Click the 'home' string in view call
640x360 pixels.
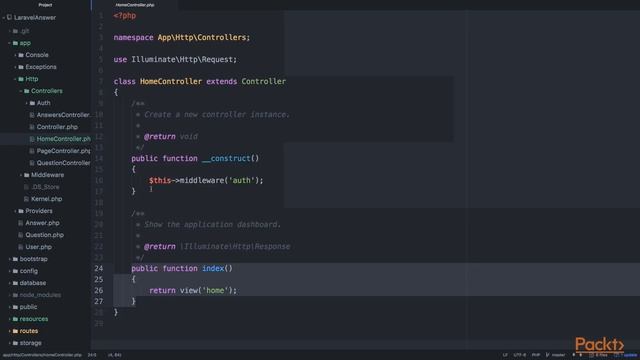pos(215,291)
